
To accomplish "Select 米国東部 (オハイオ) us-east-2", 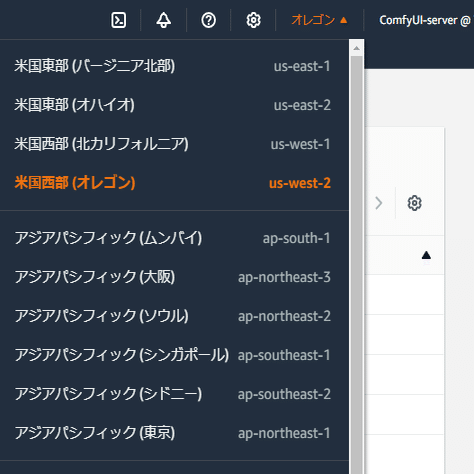I will point(172,105).
